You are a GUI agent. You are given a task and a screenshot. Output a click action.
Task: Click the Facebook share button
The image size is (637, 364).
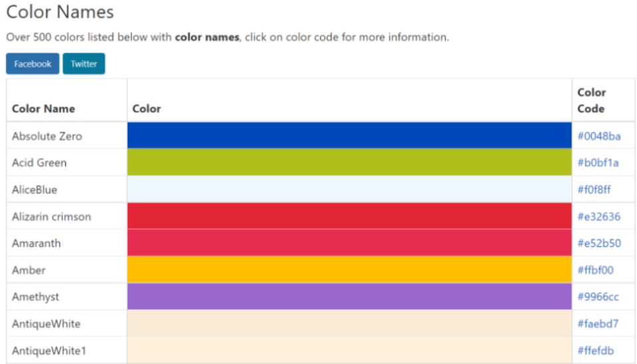(33, 64)
